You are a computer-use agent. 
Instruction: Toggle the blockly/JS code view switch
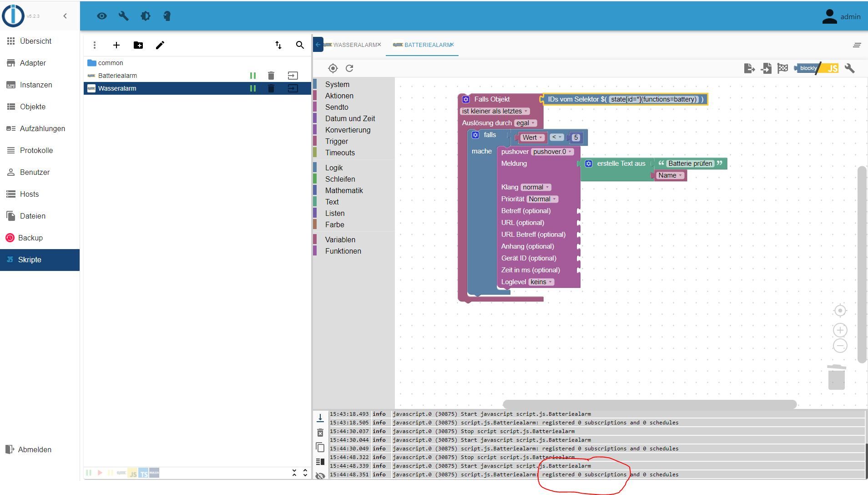coord(818,68)
